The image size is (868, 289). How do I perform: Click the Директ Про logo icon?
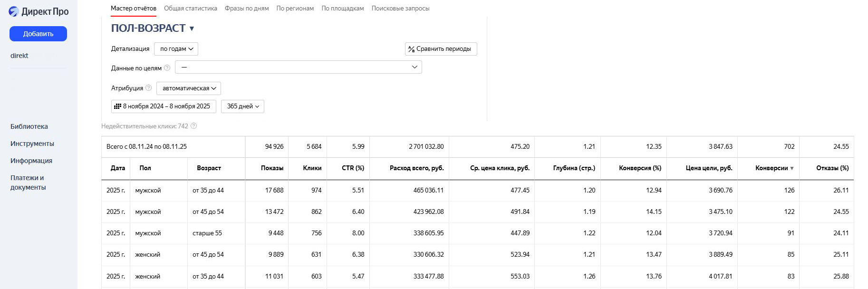pos(14,12)
